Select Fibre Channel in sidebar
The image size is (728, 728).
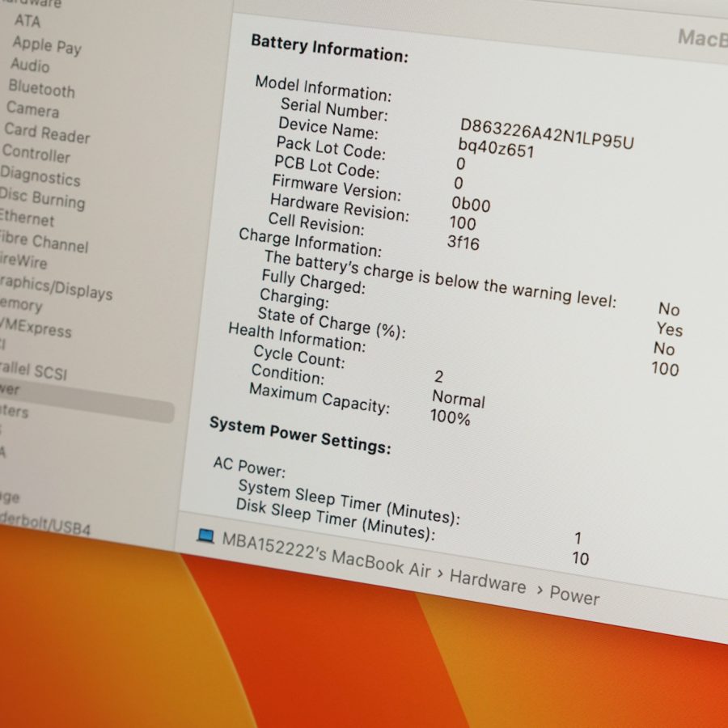click(44, 242)
